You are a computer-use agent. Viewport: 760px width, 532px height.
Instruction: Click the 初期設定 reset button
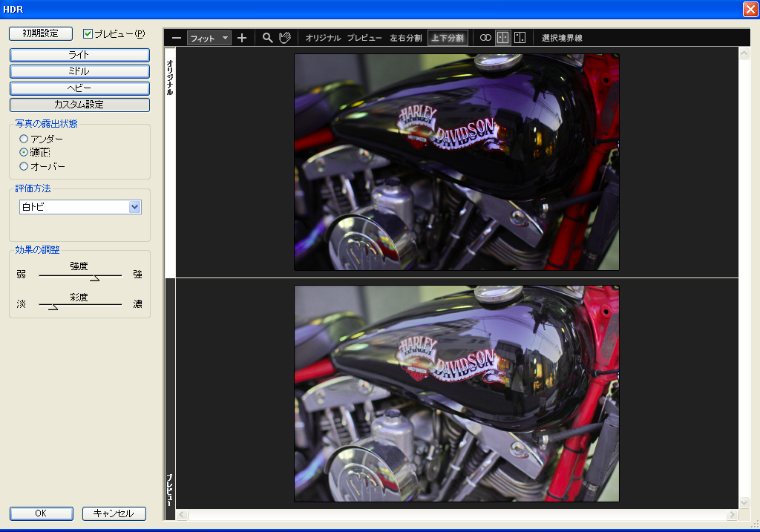[40, 33]
